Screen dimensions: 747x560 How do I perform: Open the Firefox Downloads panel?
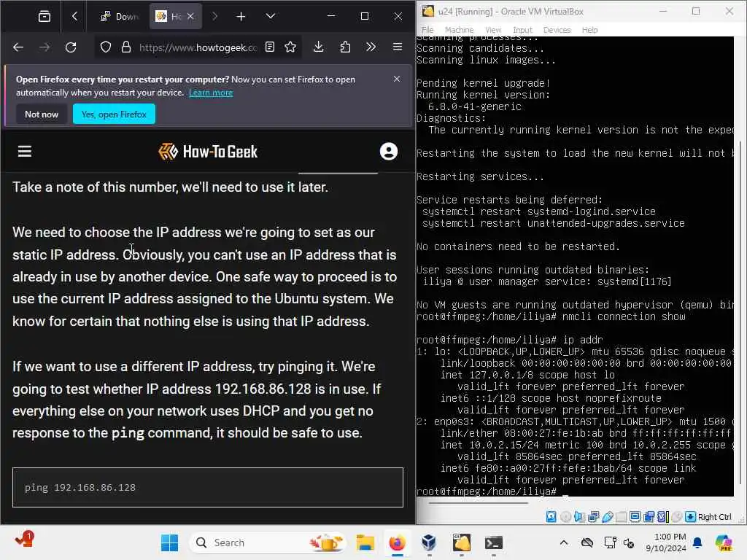coord(319,47)
